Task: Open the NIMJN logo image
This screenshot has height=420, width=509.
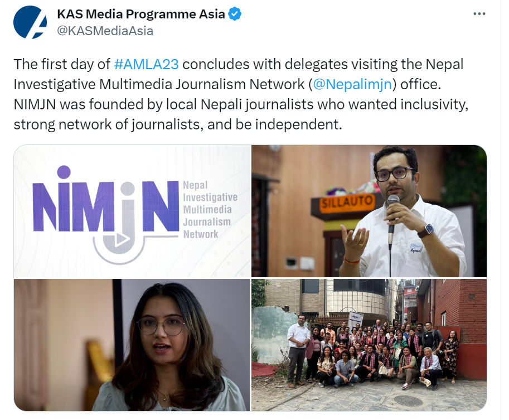Action: (132, 211)
